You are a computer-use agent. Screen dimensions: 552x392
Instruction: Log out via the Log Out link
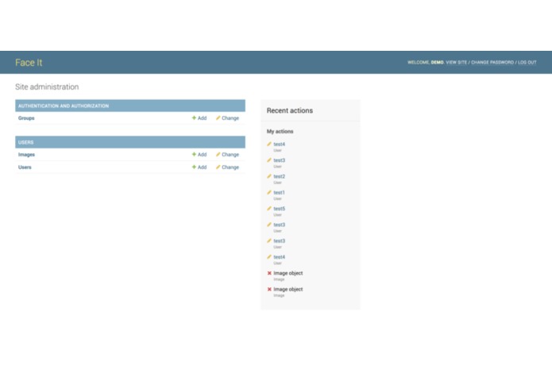527,62
